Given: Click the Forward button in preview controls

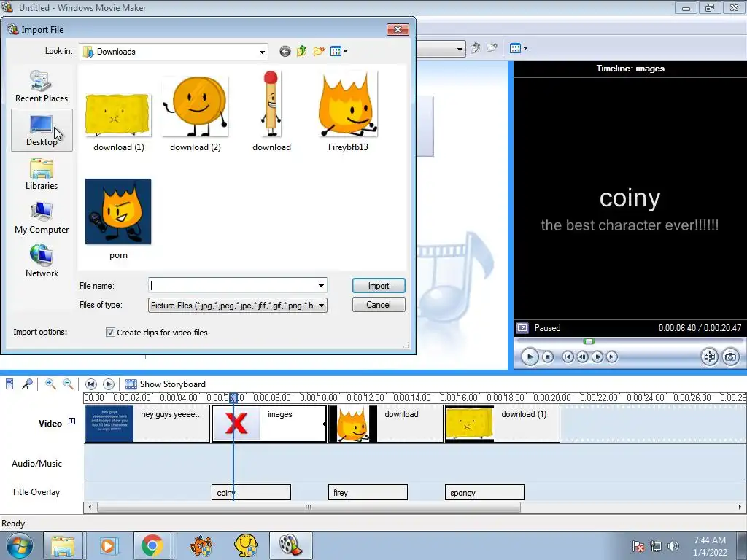Looking at the screenshot, I should 612,357.
